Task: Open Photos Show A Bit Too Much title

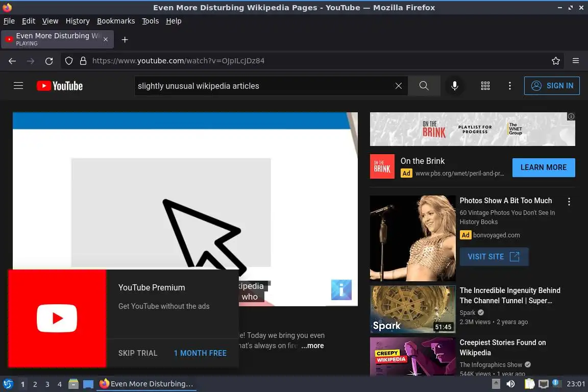Action: (505, 201)
